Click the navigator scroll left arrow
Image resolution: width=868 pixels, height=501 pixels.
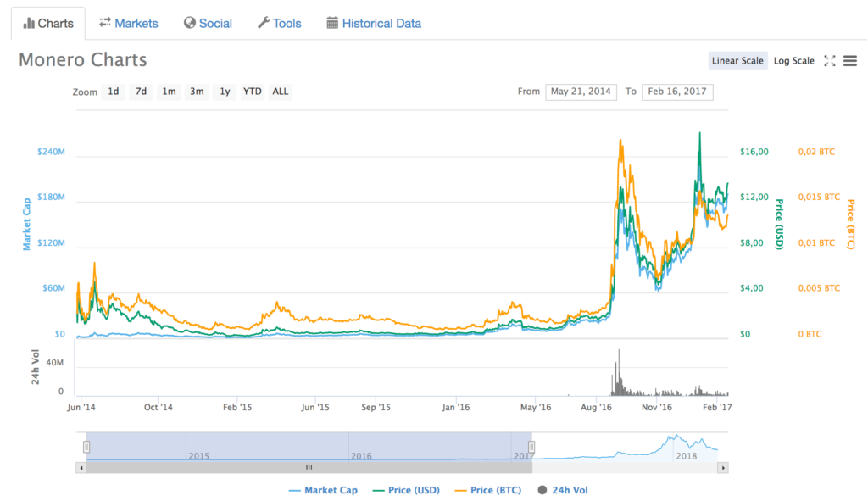click(x=81, y=467)
